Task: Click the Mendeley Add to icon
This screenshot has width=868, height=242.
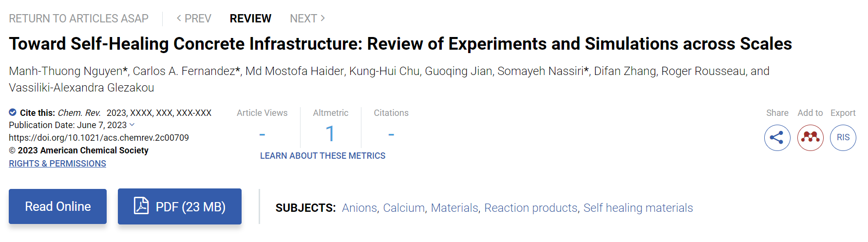Action: 810,138
